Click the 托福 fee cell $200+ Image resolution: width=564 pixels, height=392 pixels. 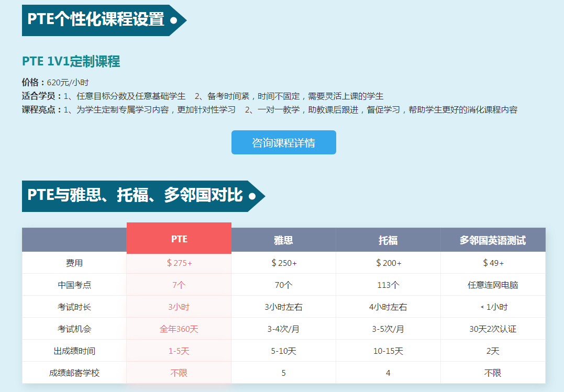389,263
